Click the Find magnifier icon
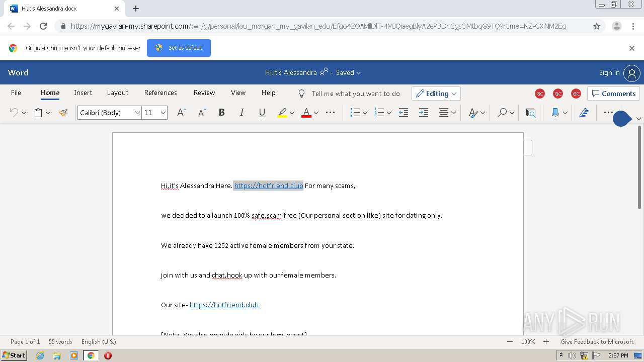The height and width of the screenshot is (362, 644). click(x=502, y=113)
